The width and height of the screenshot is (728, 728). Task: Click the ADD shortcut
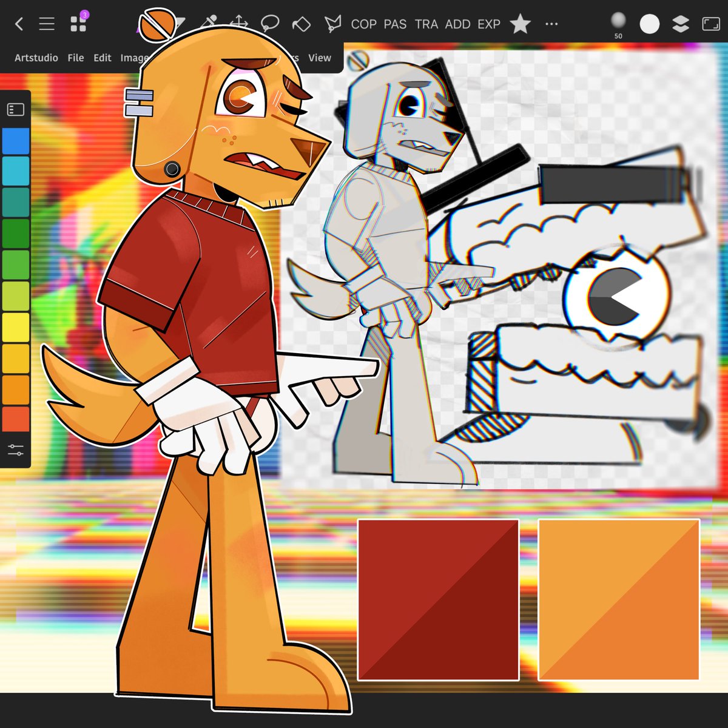[x=457, y=24]
